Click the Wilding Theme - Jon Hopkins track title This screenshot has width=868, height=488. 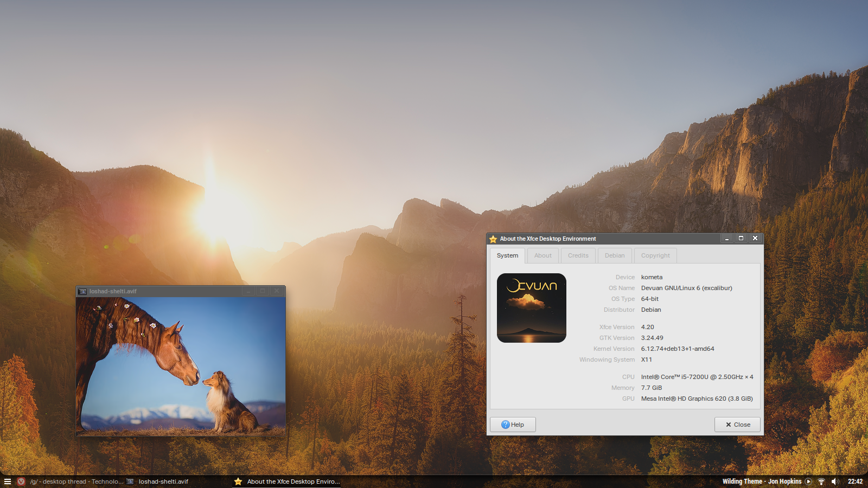pos(762,481)
